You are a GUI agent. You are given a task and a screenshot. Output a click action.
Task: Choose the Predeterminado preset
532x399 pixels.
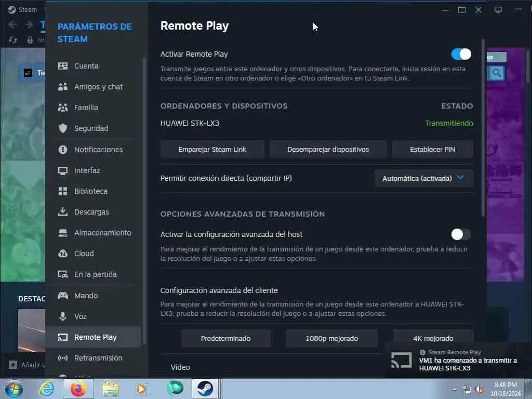[x=225, y=338]
